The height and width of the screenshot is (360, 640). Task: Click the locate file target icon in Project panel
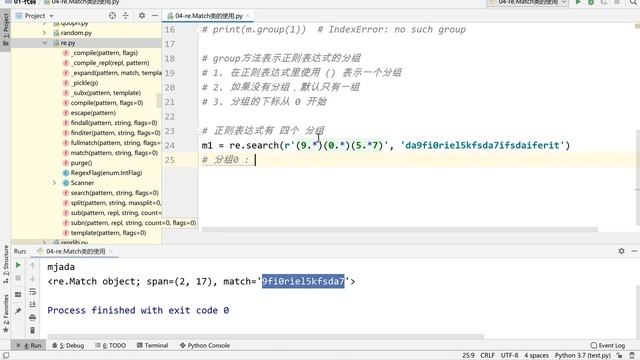pyautogui.click(x=112, y=16)
